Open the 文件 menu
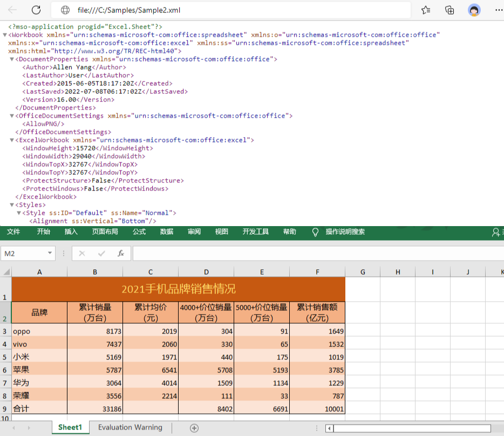The image size is (504, 436). pos(13,232)
